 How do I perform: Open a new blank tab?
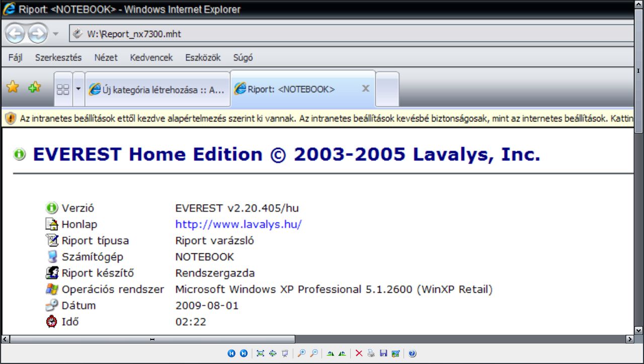click(387, 89)
